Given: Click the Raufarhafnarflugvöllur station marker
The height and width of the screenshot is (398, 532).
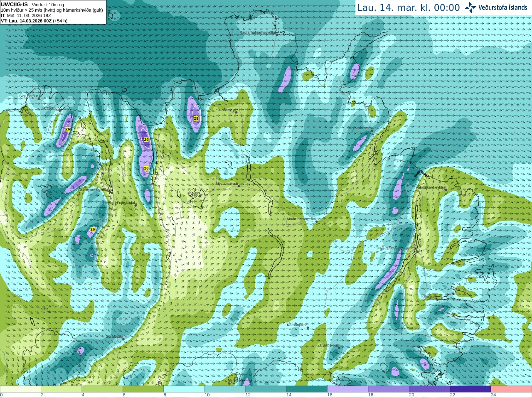Looking at the screenshot, I should click(x=277, y=35).
